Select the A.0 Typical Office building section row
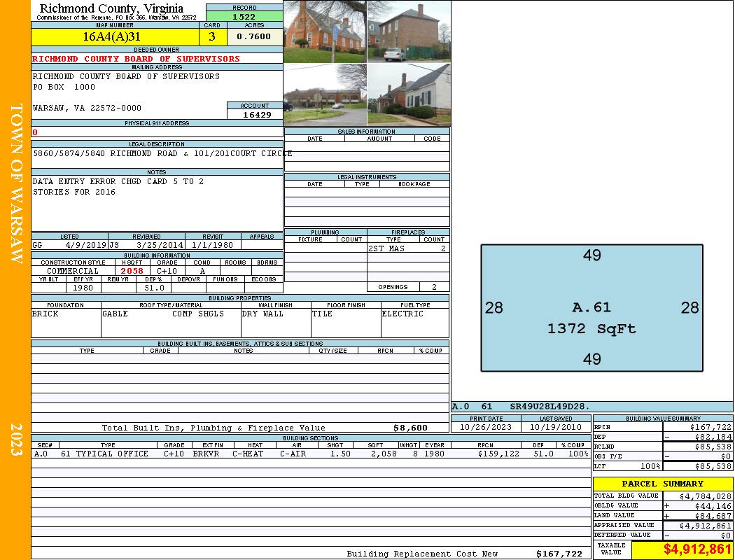Screen dimensions: 735x560 (311, 454)
